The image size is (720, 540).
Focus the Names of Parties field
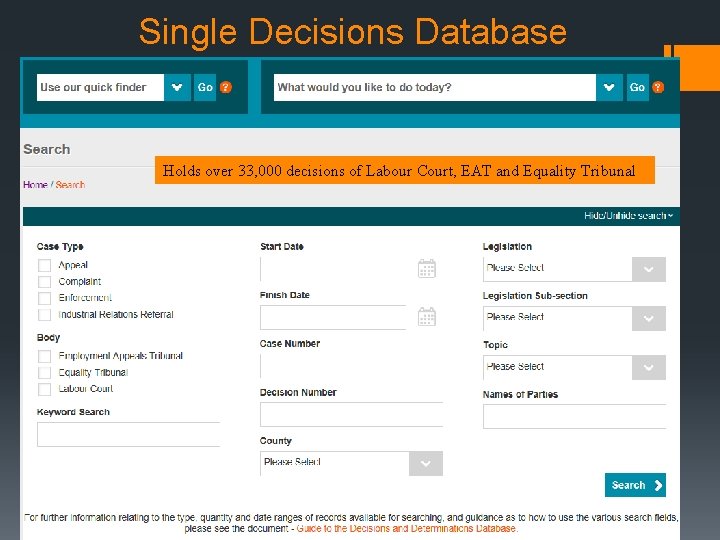click(574, 416)
